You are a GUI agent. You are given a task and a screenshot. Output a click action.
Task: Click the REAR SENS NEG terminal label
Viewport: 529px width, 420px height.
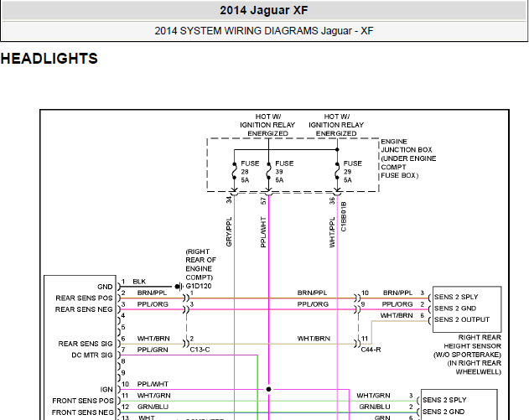point(84,309)
